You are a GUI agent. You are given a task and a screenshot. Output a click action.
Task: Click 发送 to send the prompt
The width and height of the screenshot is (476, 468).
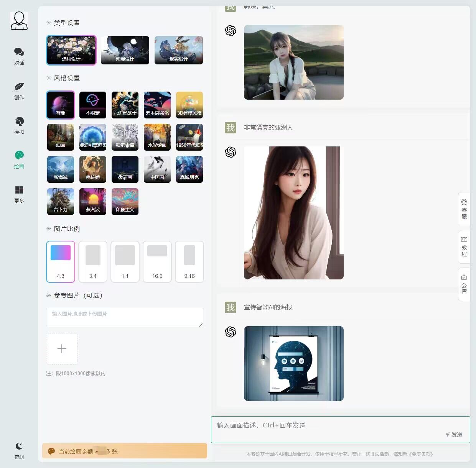pos(454,434)
